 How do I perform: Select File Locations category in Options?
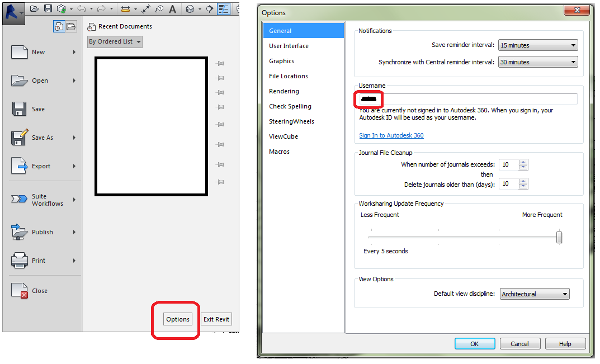(x=304, y=76)
